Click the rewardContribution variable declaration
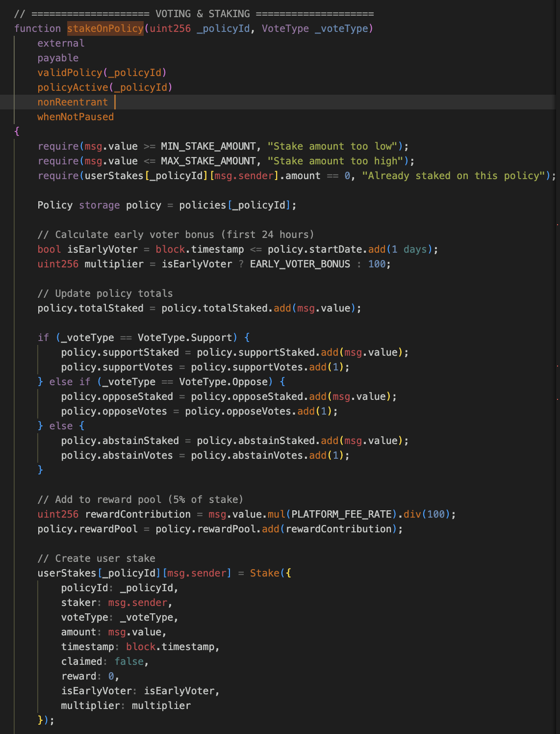This screenshot has height=734, width=560. click(138, 514)
